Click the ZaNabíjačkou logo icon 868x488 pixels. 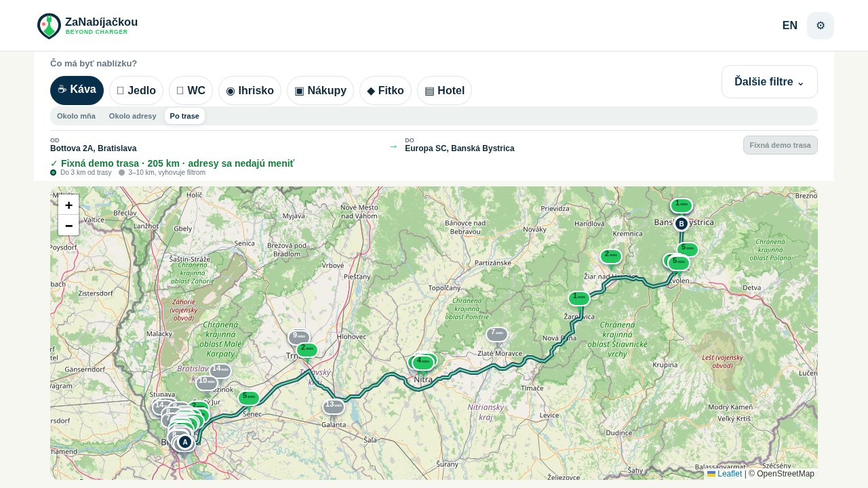(x=49, y=26)
